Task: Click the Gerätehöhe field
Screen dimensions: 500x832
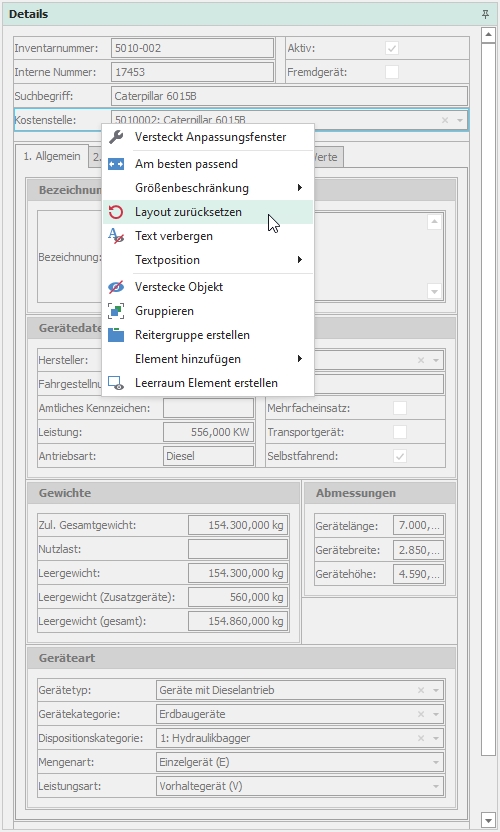Action: (419, 574)
